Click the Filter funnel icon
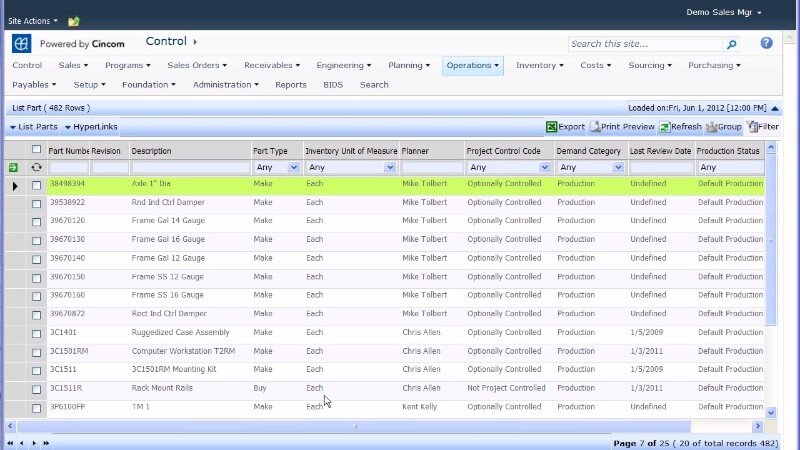 (752, 127)
